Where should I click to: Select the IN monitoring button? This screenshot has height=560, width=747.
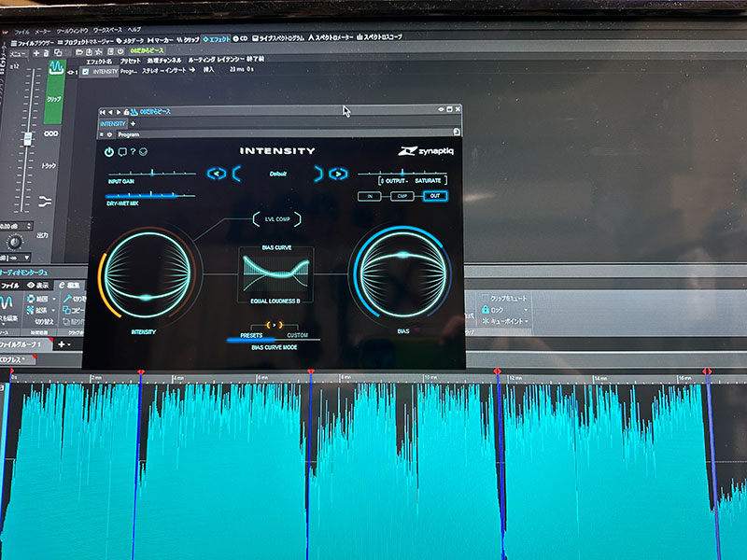pyautogui.click(x=370, y=196)
